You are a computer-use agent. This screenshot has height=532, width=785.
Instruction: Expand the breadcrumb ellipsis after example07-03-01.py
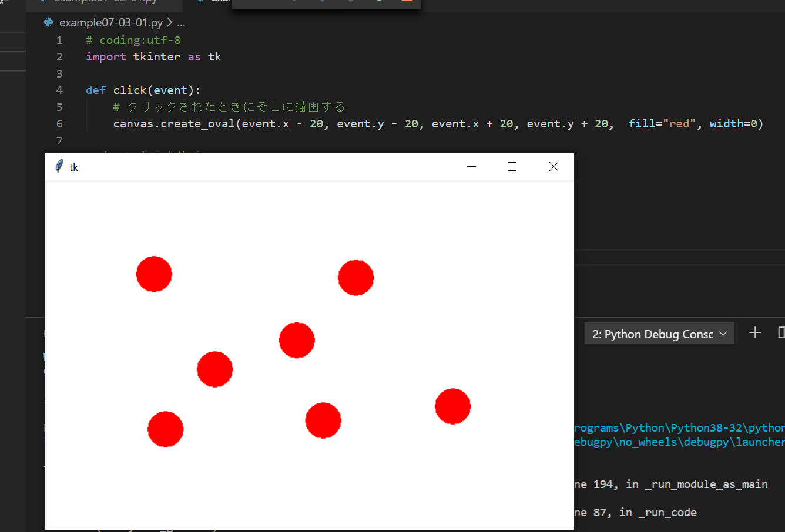(x=181, y=23)
